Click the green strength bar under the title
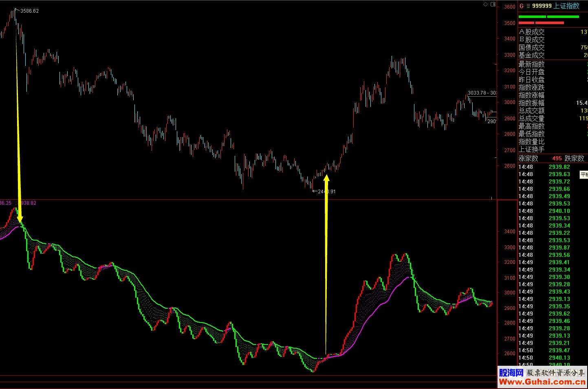Screen dimensions: 588x389 tap(548, 17)
